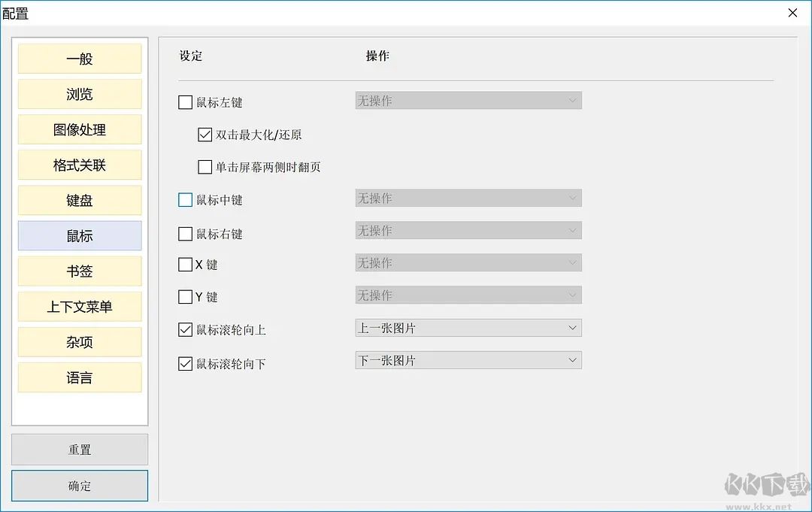Select the 鼠标 (Mouse) settings page

[x=79, y=235]
